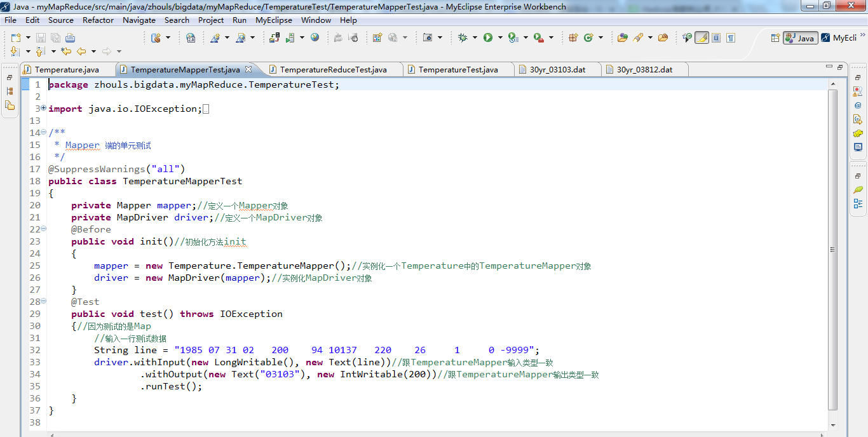
Task: Click the globe web browser icon
Action: [315, 38]
